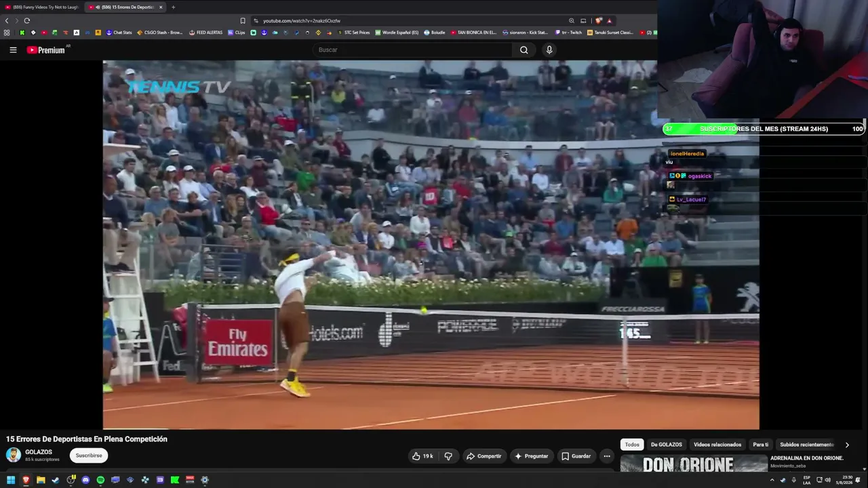The width and height of the screenshot is (868, 488).
Task: Show hidden system tray icons
Action: [772, 480]
